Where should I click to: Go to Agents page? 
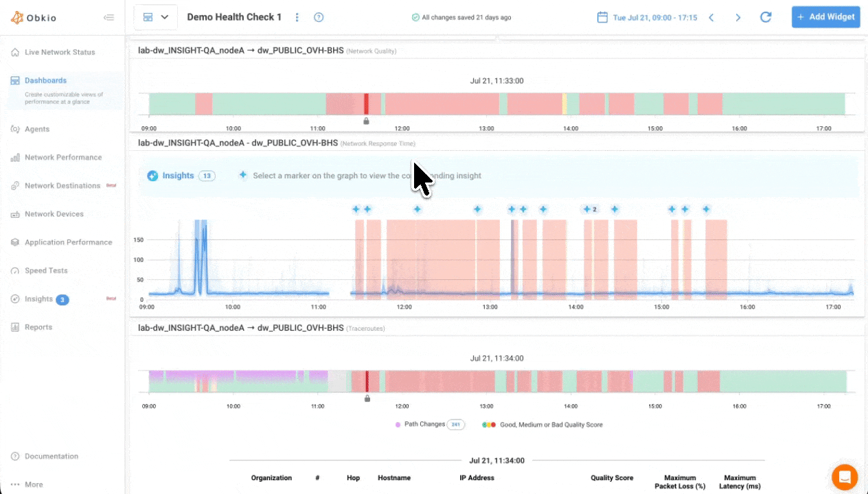(x=37, y=129)
